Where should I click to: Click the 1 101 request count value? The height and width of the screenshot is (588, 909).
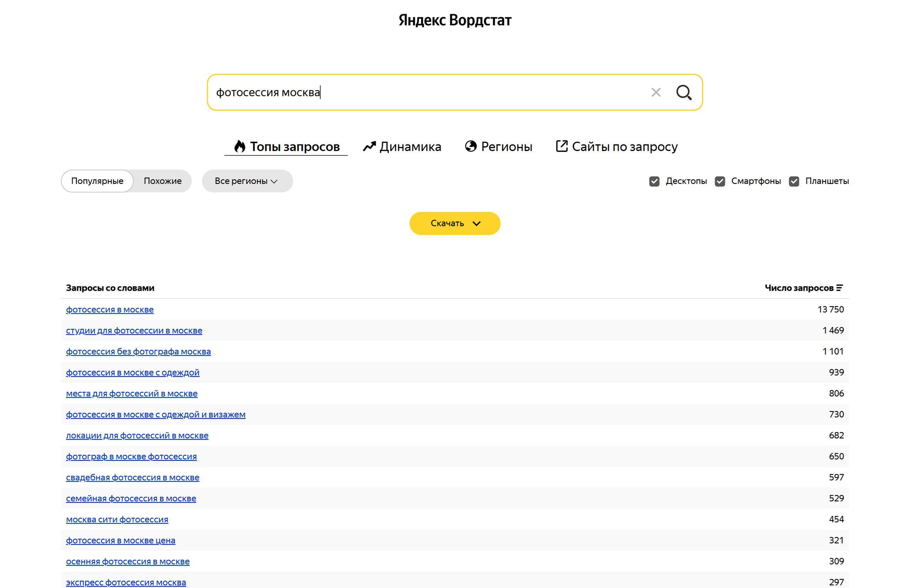(833, 352)
